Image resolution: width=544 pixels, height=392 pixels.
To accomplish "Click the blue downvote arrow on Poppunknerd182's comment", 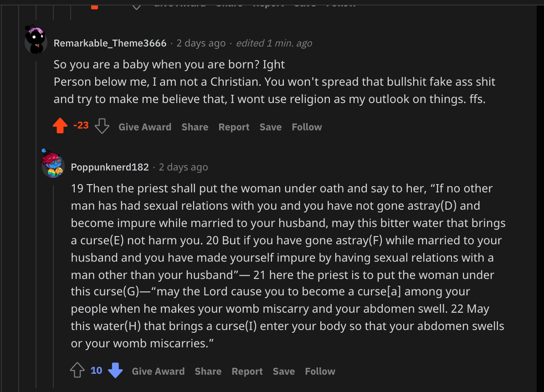I will (x=116, y=371).
